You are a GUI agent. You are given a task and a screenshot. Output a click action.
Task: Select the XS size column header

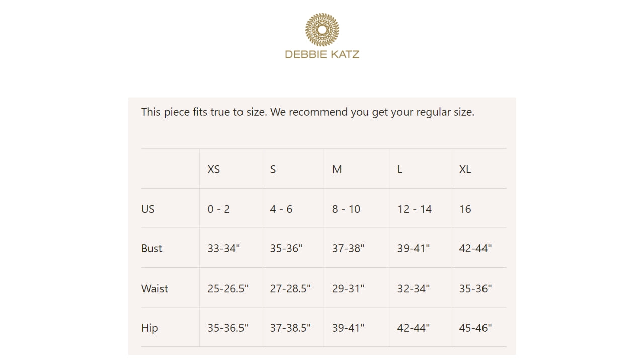point(214,169)
